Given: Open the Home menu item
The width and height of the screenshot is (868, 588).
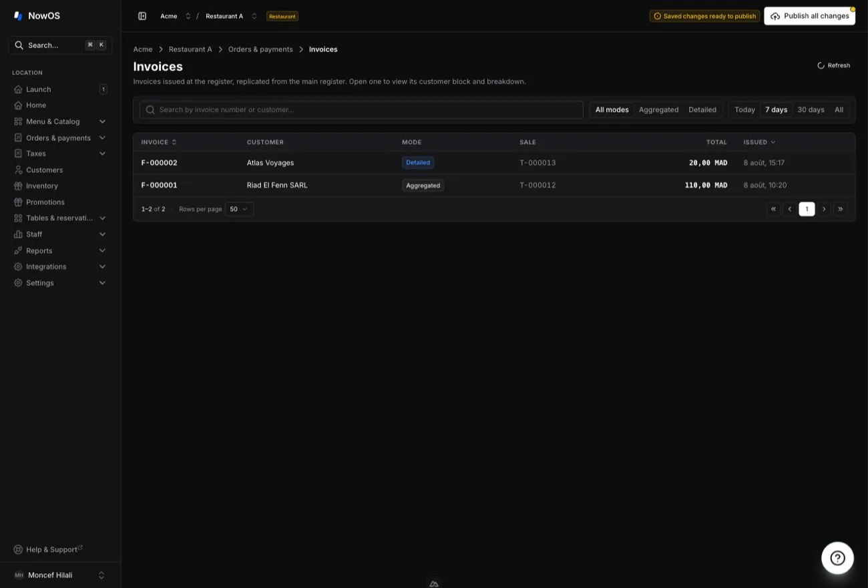Looking at the screenshot, I should (x=60, y=105).
